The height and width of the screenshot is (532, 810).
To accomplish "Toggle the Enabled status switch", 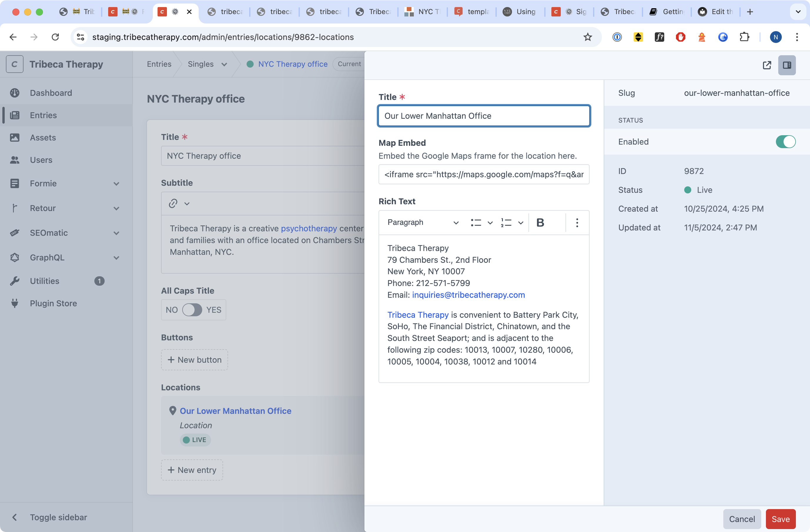I will coord(786,142).
